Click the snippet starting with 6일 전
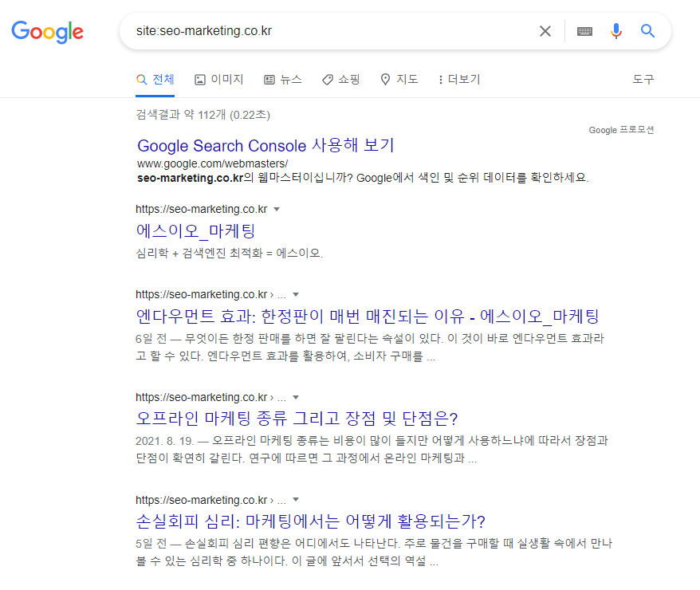 pos(370,347)
